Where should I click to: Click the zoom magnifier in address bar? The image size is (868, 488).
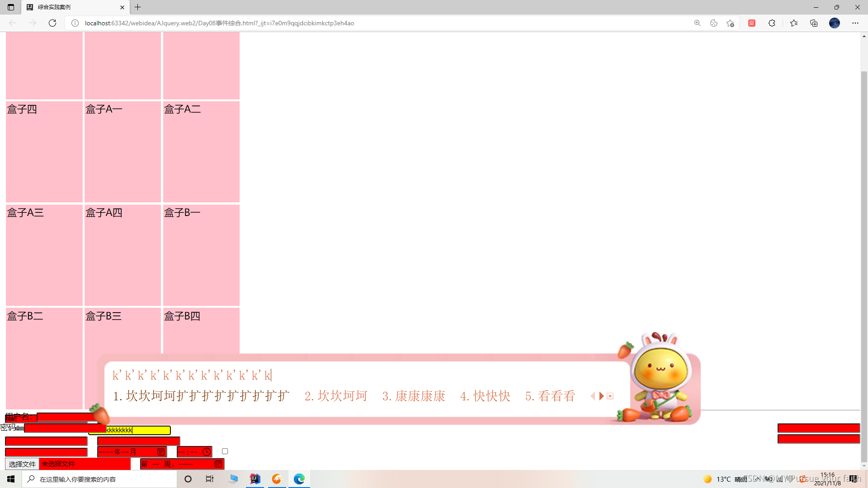click(x=698, y=23)
